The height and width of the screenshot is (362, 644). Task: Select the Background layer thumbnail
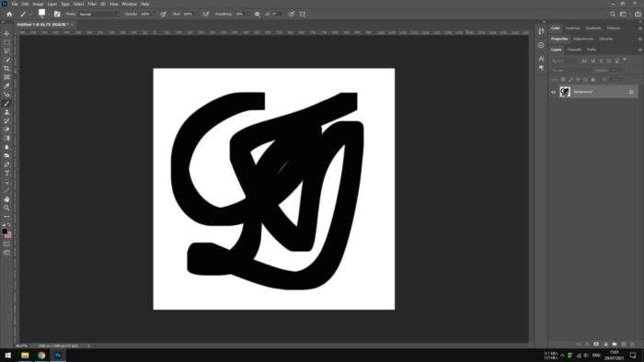[x=565, y=92]
